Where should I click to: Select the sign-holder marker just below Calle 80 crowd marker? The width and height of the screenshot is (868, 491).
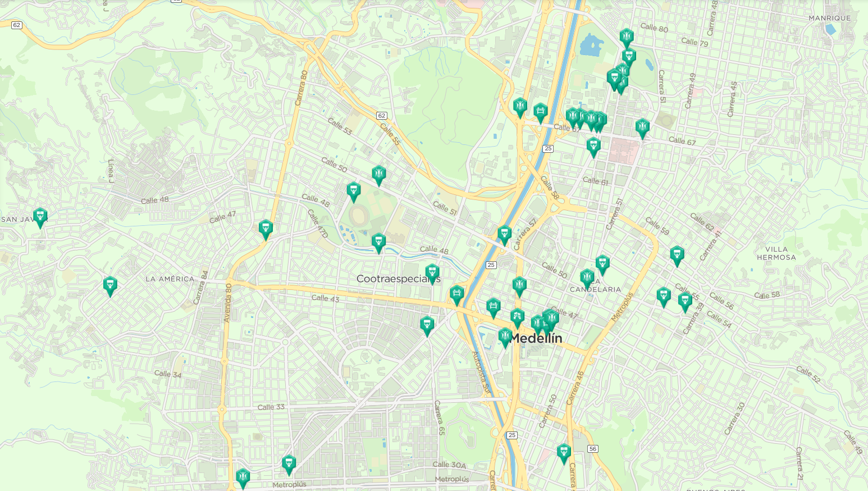click(629, 57)
